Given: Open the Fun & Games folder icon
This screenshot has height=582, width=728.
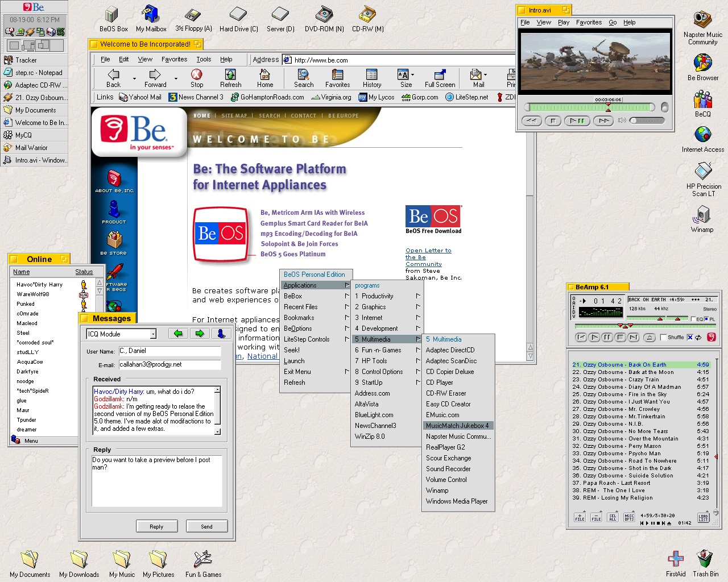Looking at the screenshot, I should 203,564.
